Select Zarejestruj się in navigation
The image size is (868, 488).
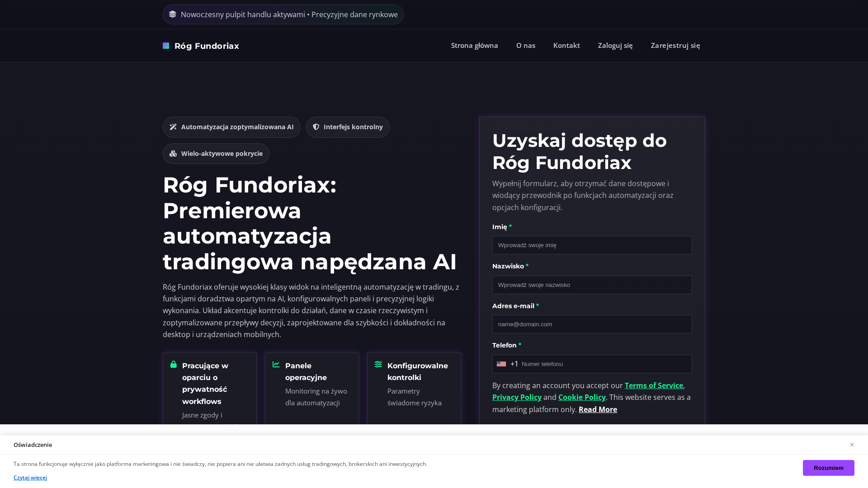click(675, 45)
